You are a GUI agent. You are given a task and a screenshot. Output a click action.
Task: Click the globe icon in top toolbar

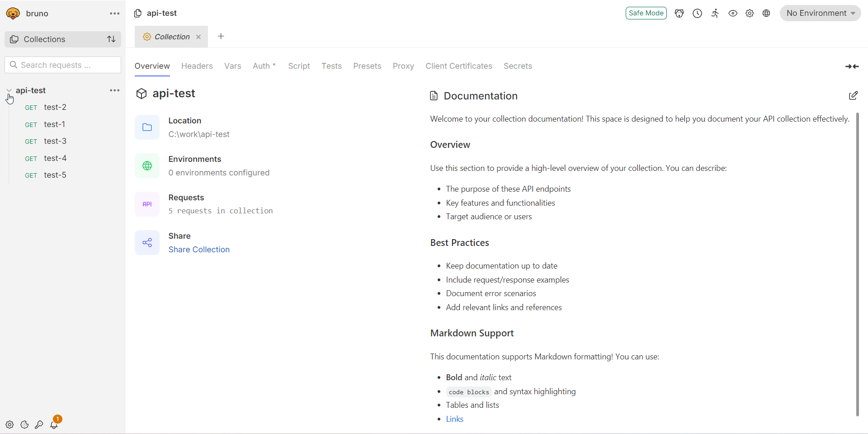766,14
